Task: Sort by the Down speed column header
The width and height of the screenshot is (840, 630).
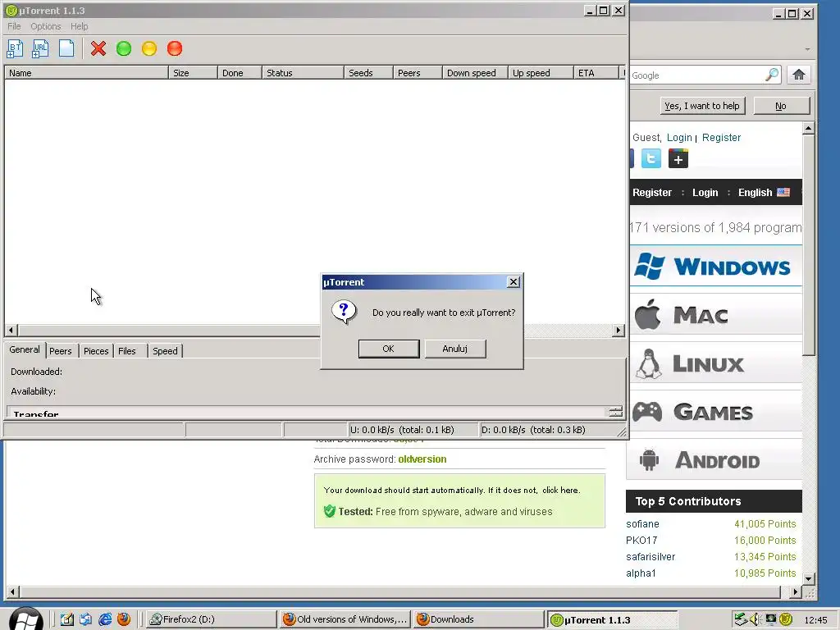Action: [x=475, y=73]
